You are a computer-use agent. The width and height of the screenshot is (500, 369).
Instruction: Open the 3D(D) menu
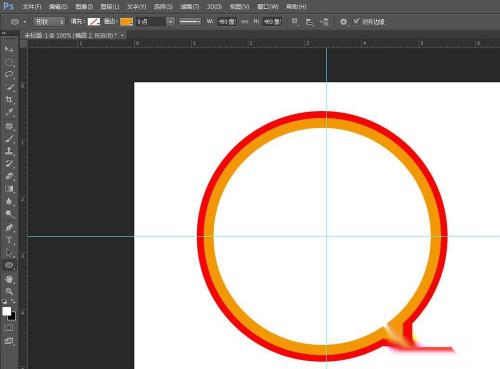(214, 7)
